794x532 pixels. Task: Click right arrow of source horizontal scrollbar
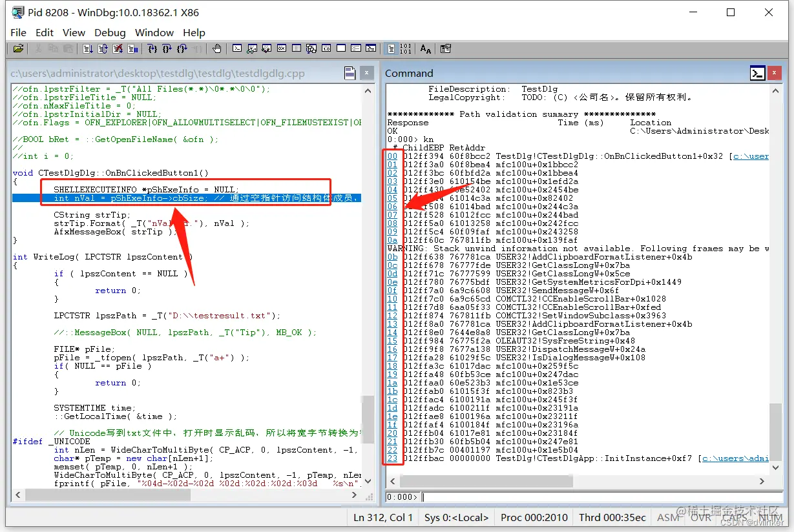(354, 495)
